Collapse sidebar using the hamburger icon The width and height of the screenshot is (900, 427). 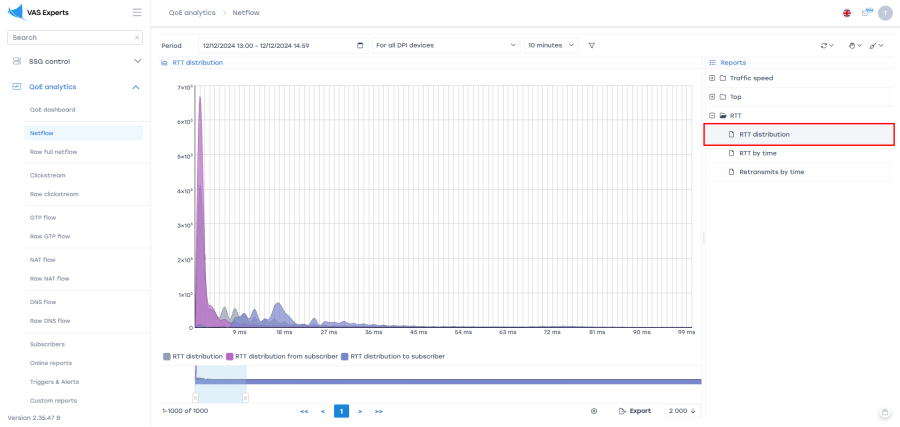136,12
